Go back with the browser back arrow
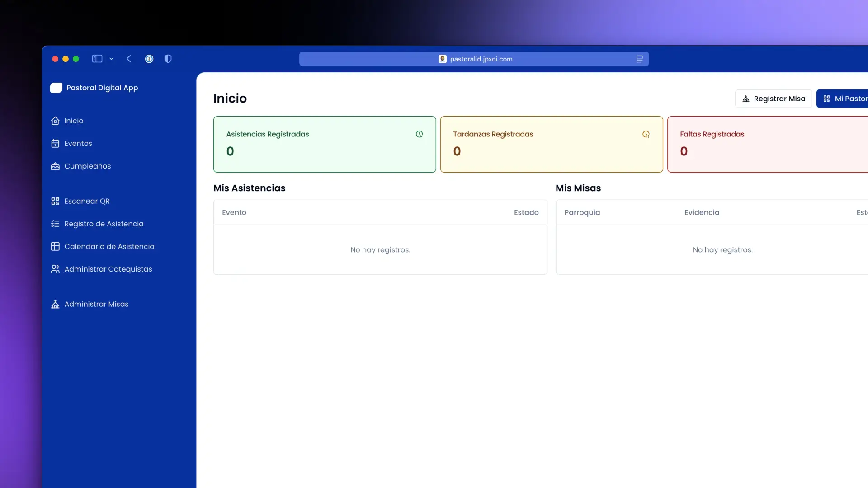The image size is (868, 488). point(129,59)
